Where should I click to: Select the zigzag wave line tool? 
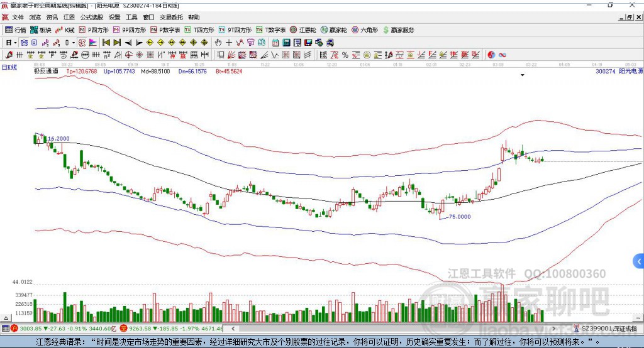275,55
